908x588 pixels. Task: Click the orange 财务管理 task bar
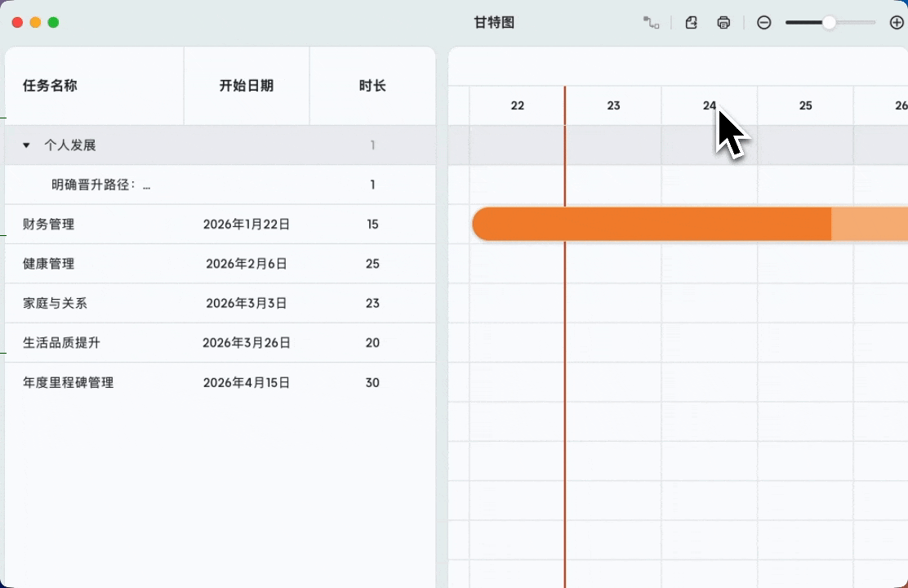[x=653, y=224]
